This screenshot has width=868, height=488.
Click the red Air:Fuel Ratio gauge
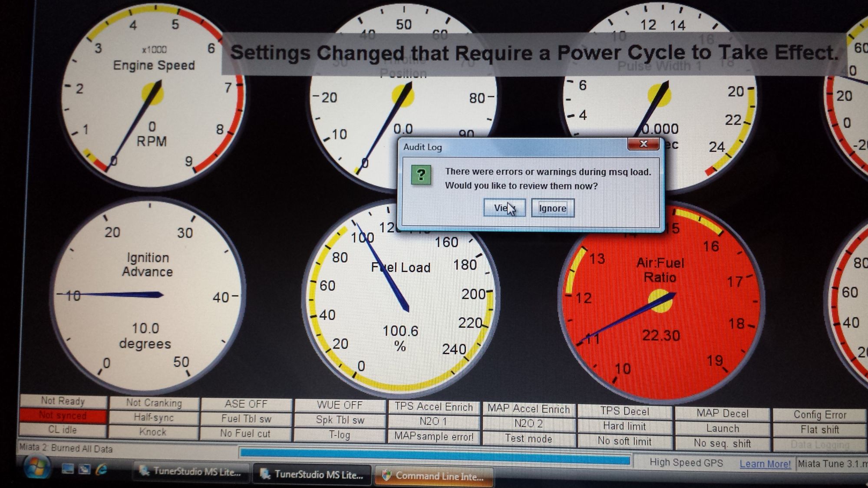[660, 304]
